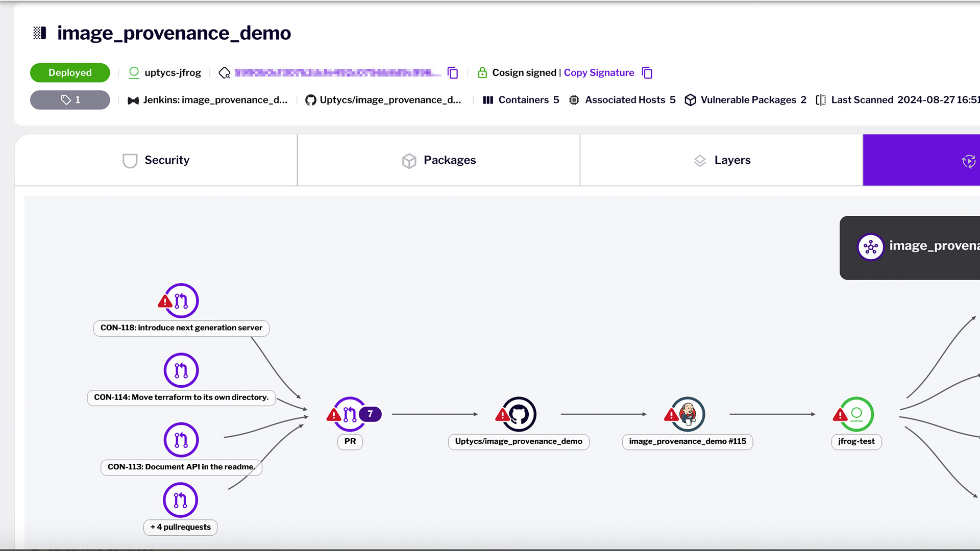Viewport: 980px width, 551px height.
Task: Click the Uptycs/image_provenance_demo GitHub icon
Action: point(518,414)
